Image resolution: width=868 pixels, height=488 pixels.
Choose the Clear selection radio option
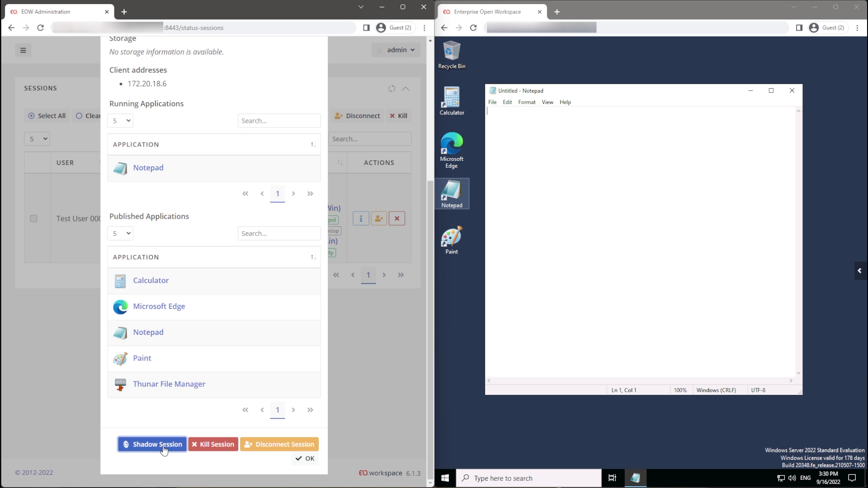pyautogui.click(x=88, y=116)
